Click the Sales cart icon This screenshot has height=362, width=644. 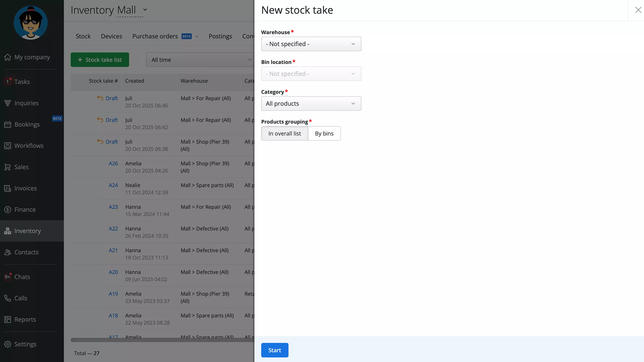click(8, 167)
